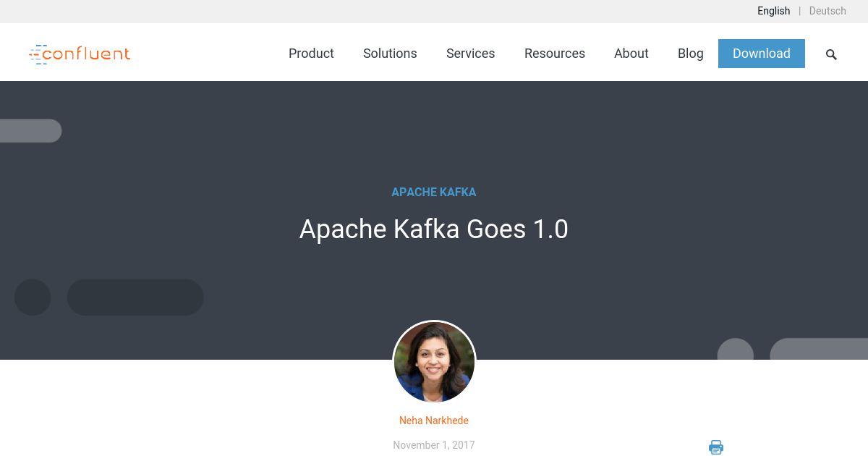
Task: Open the Services menu
Action: pyautogui.click(x=470, y=54)
